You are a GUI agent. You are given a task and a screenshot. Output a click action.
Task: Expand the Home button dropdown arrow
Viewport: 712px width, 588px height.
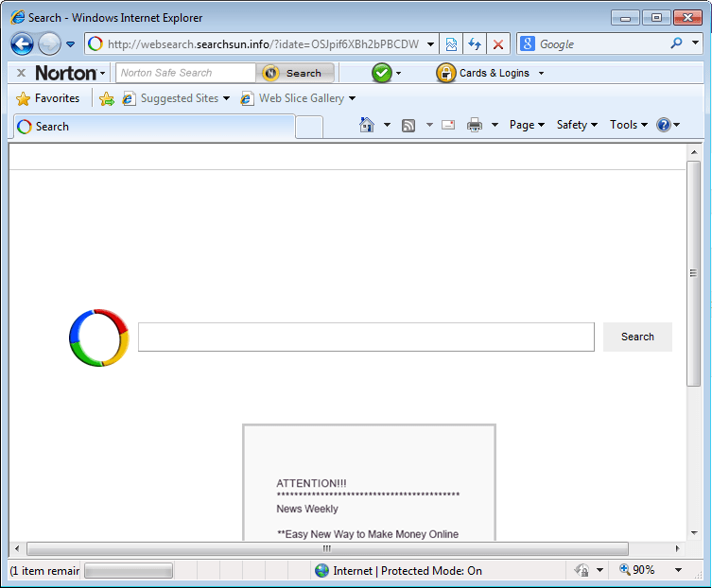pyautogui.click(x=387, y=125)
